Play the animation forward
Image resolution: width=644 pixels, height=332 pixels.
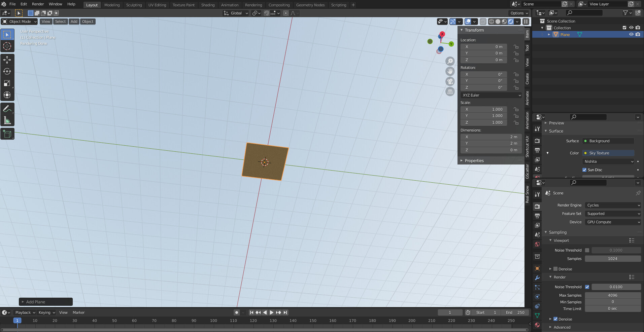(272, 312)
